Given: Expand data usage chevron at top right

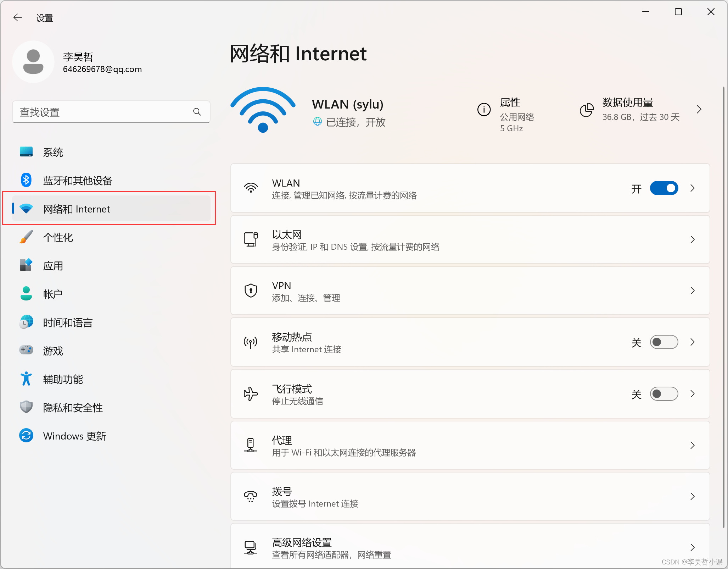Looking at the screenshot, I should 699,109.
